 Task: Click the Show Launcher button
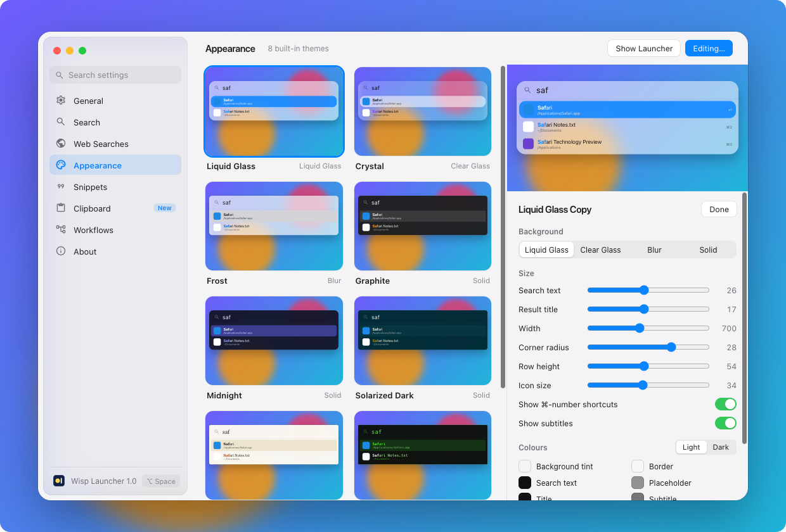644,48
